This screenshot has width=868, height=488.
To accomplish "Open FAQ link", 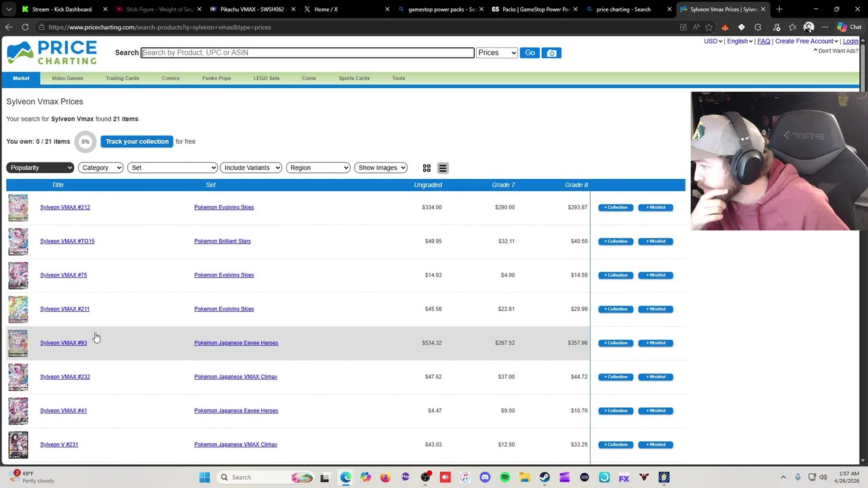I will 764,41.
